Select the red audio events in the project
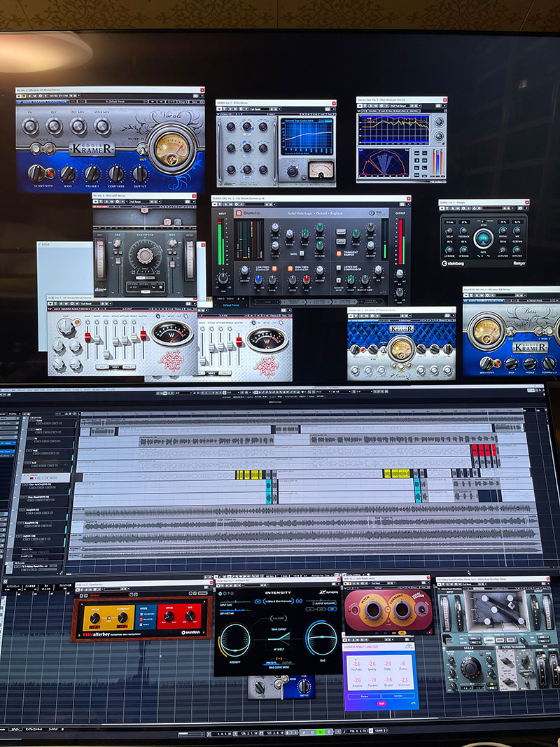The height and width of the screenshot is (747, 560). [x=485, y=450]
